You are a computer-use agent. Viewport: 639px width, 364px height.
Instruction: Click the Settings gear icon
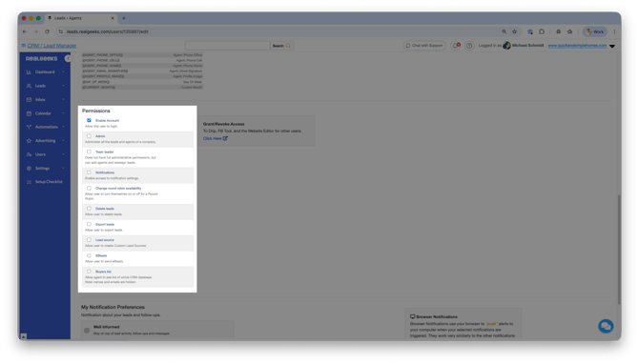(29, 168)
